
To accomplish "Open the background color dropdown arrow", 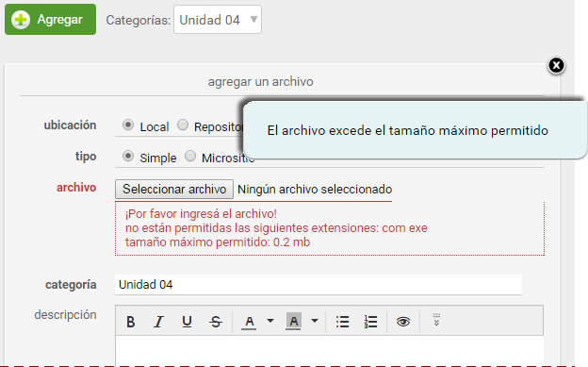I will (x=315, y=321).
